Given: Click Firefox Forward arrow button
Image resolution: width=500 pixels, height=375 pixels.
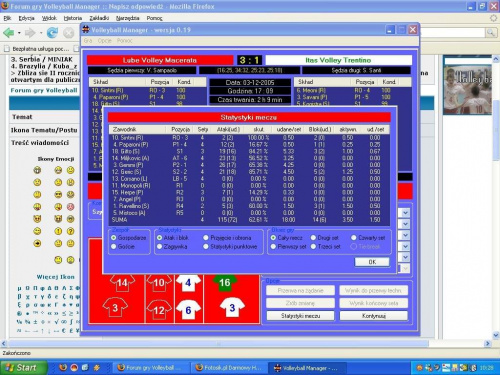Looking at the screenshot, I should 30,33.
